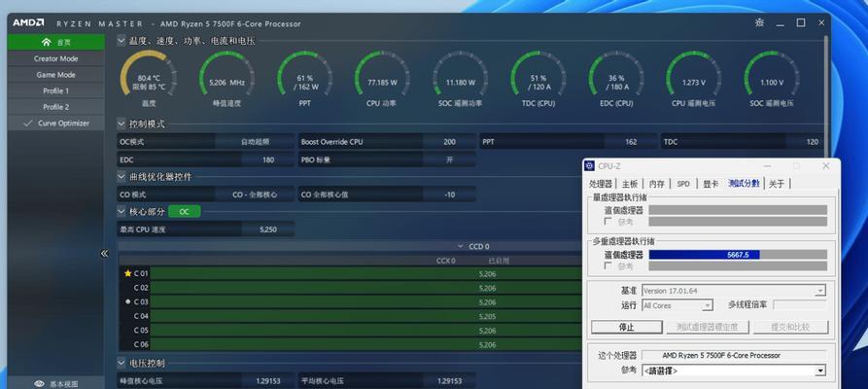Toggle PBO 标量 value 开

coord(449,159)
